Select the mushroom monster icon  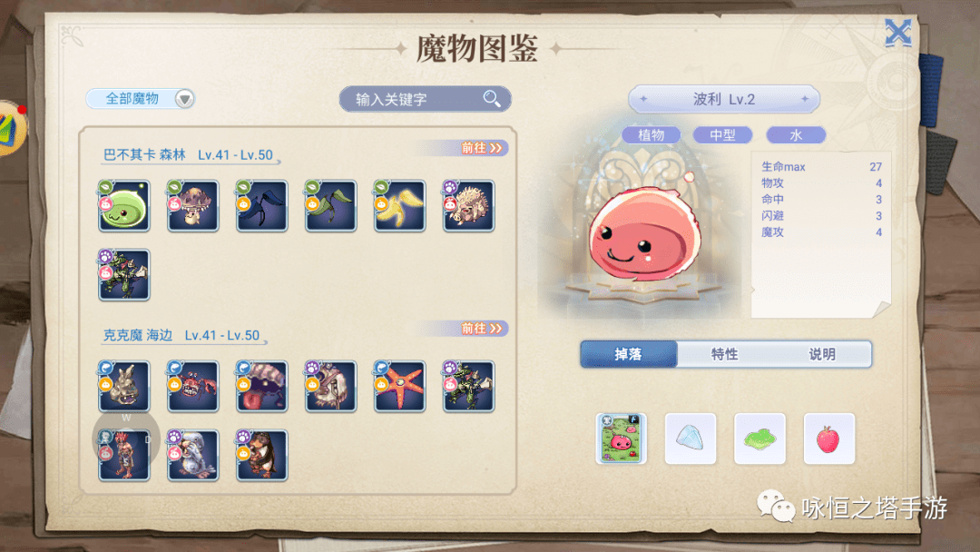coord(192,206)
